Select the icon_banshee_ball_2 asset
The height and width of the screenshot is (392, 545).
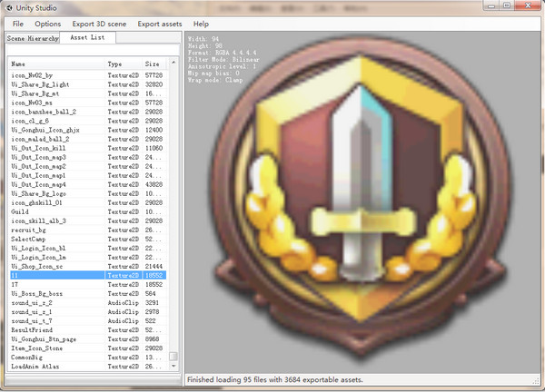tap(88, 112)
